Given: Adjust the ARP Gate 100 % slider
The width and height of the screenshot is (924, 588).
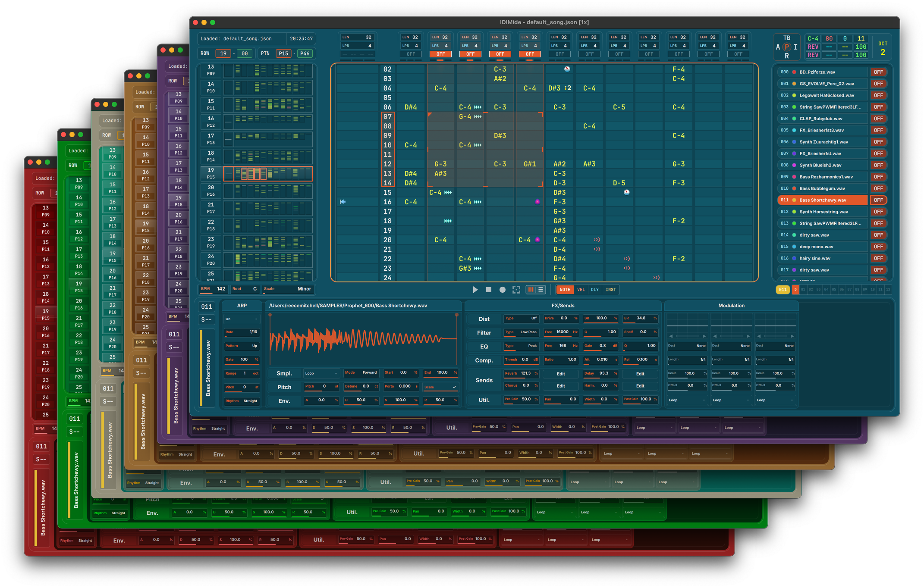Looking at the screenshot, I should tap(242, 360).
